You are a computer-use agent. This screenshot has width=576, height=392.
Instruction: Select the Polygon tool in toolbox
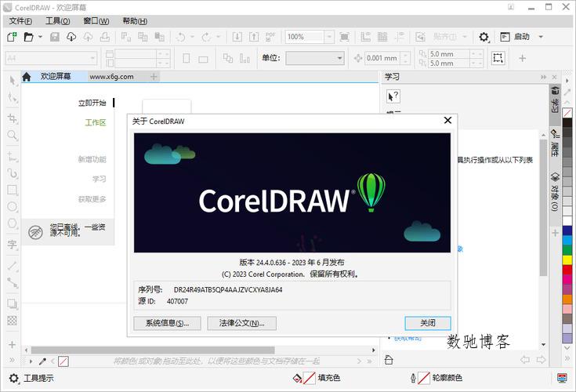13,223
